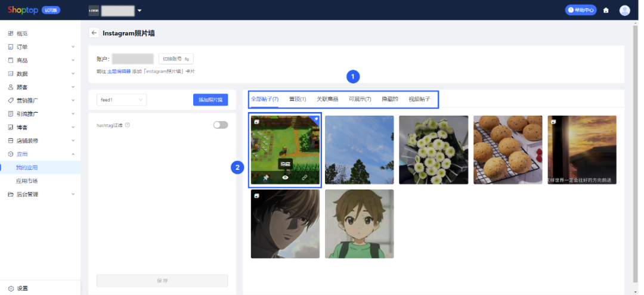Image resolution: width=644 pixels, height=295 pixels.
Task: Click the 订单 order icon in sidebar
Action: (11, 47)
